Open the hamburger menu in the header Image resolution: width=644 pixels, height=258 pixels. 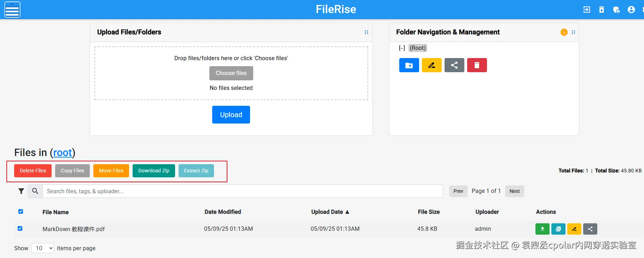(x=12, y=10)
